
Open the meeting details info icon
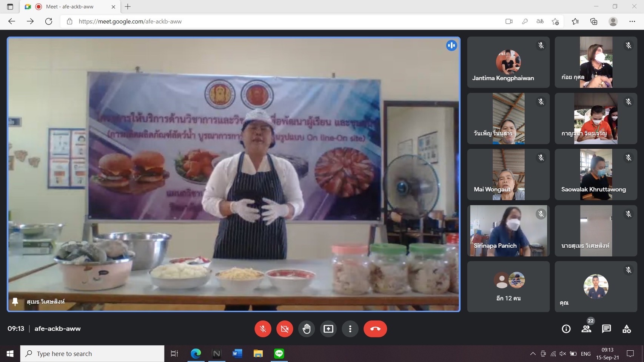(x=566, y=329)
